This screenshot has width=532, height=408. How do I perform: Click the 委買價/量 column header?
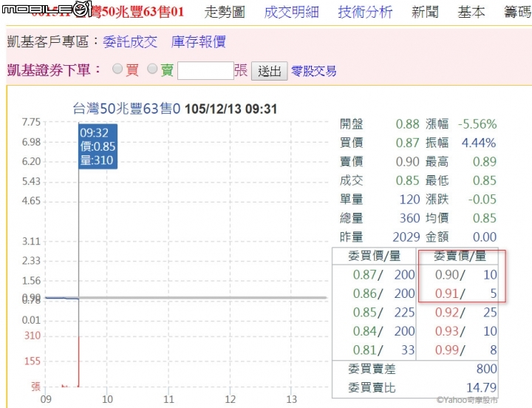click(374, 256)
